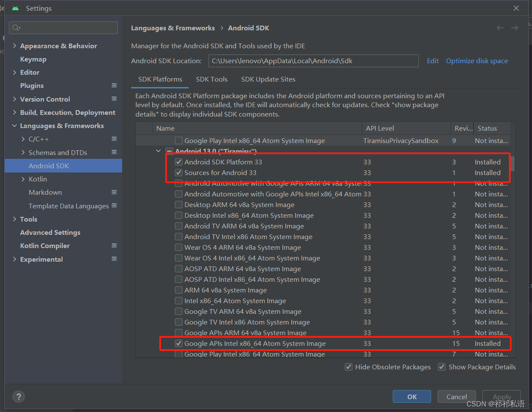The height and width of the screenshot is (412, 532).
Task: Toggle Show Package Details checkbox
Action: [442, 367]
